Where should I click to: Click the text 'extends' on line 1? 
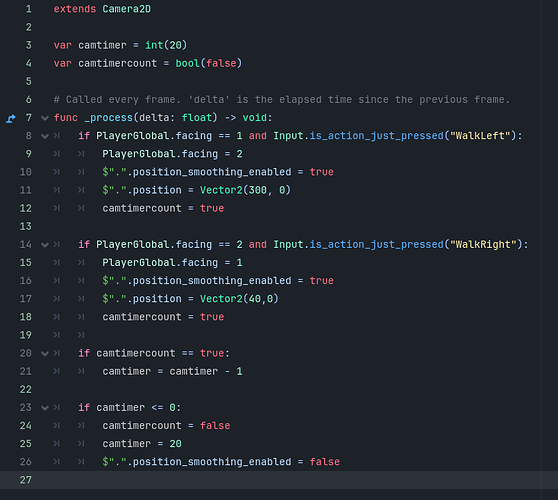(x=75, y=9)
